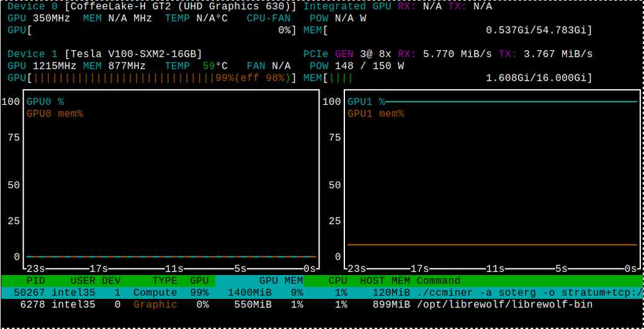The image size is (644, 329).
Task: Select the Device 1 GPU 99% utilization bar
Action: click(151, 78)
